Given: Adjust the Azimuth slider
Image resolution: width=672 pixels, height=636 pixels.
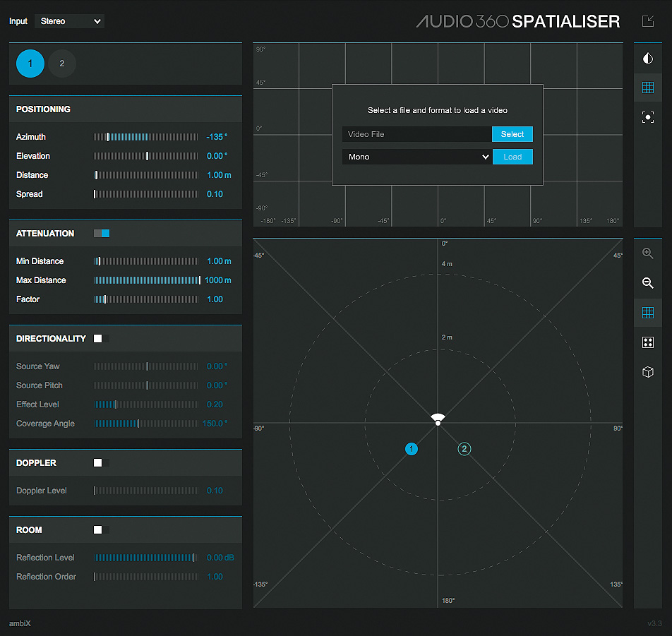Looking at the screenshot, I should click(x=146, y=137).
